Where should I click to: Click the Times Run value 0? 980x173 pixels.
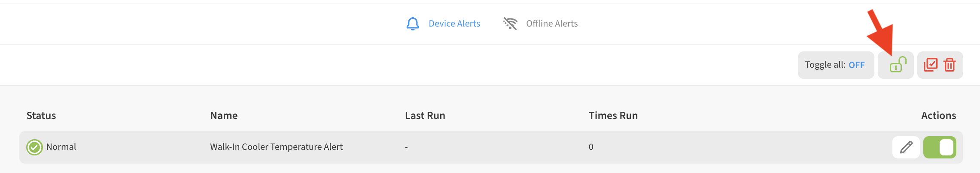[x=591, y=147]
